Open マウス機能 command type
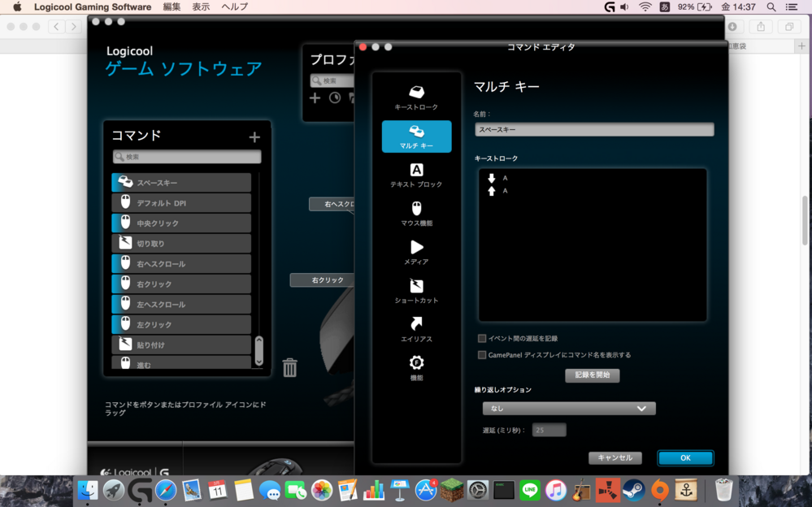 pyautogui.click(x=416, y=214)
